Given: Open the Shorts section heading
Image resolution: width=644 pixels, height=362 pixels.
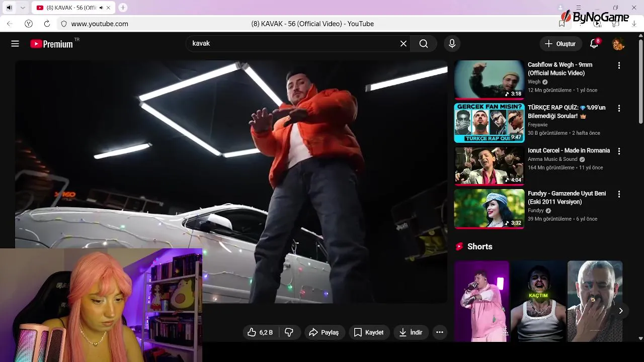Looking at the screenshot, I should (480, 246).
